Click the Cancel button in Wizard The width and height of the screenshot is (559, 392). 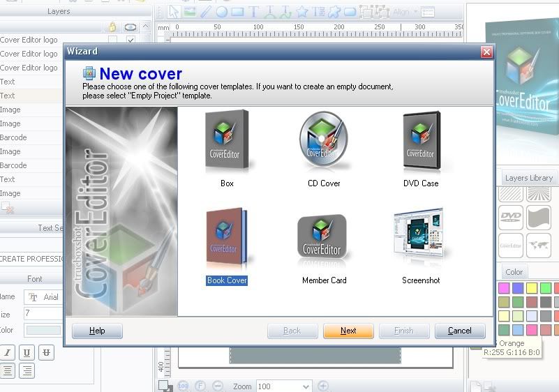460,331
